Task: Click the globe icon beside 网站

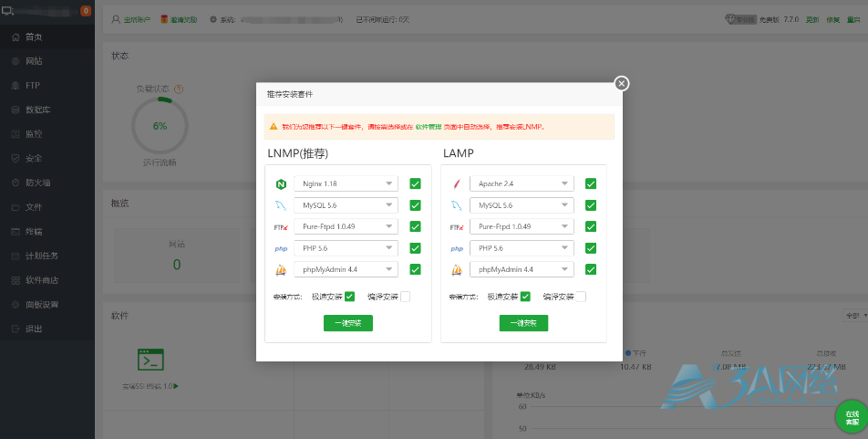Action: click(x=15, y=61)
